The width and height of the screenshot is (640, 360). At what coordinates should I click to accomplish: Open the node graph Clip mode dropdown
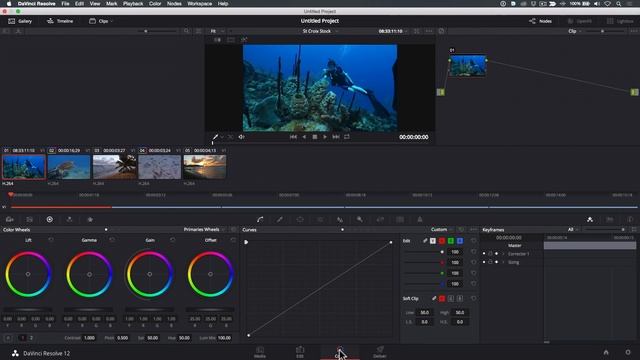[575, 31]
